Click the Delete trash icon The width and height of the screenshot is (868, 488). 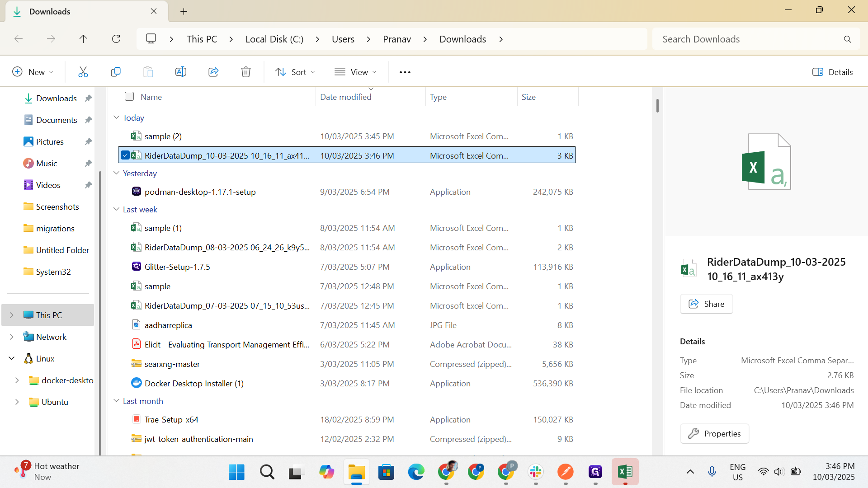pyautogui.click(x=246, y=72)
